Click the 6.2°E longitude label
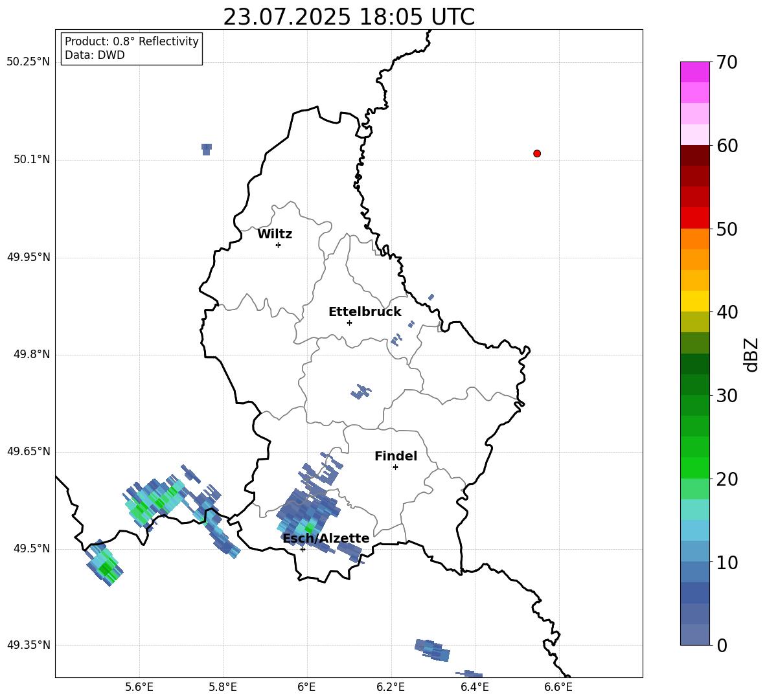 [x=391, y=687]
